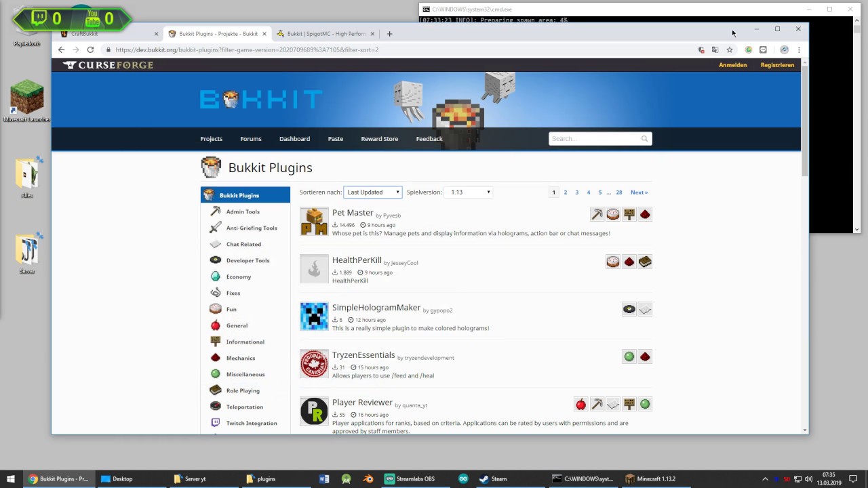Viewport: 868px width, 488px height.
Task: Click Pet Master's pickaxe category icon
Action: (x=597, y=214)
